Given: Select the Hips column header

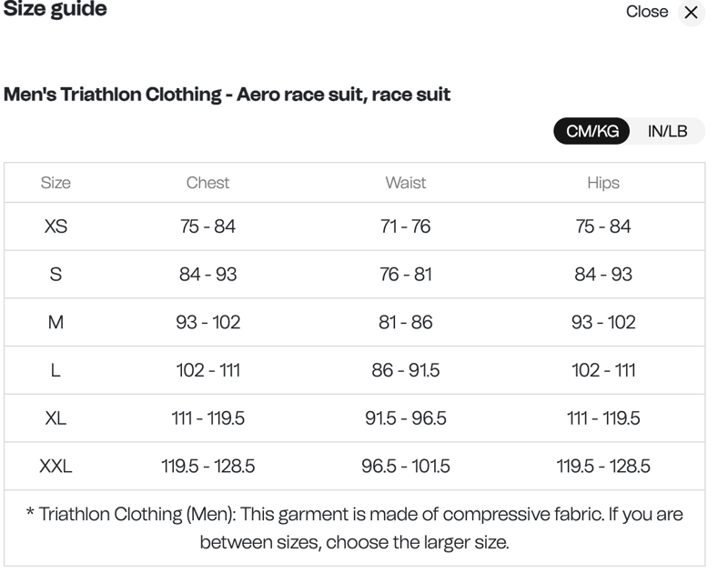Looking at the screenshot, I should coord(604,183).
